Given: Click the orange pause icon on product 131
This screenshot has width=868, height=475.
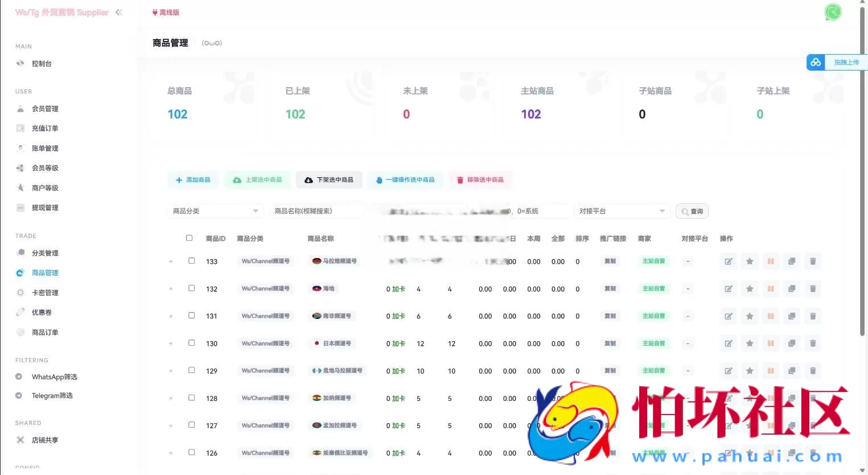Looking at the screenshot, I should click(x=770, y=316).
